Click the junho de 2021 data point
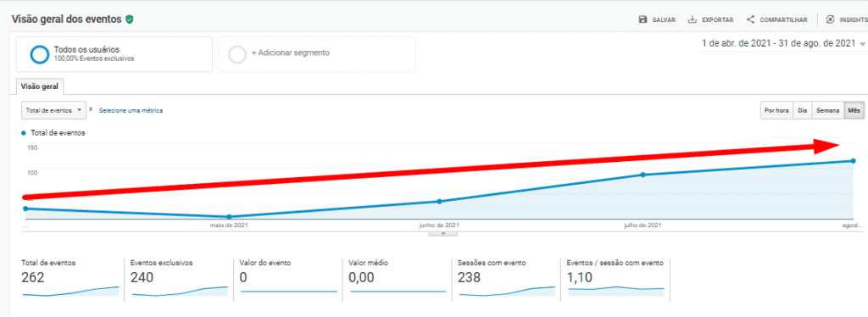This screenshot has width=868, height=317. pos(439,202)
